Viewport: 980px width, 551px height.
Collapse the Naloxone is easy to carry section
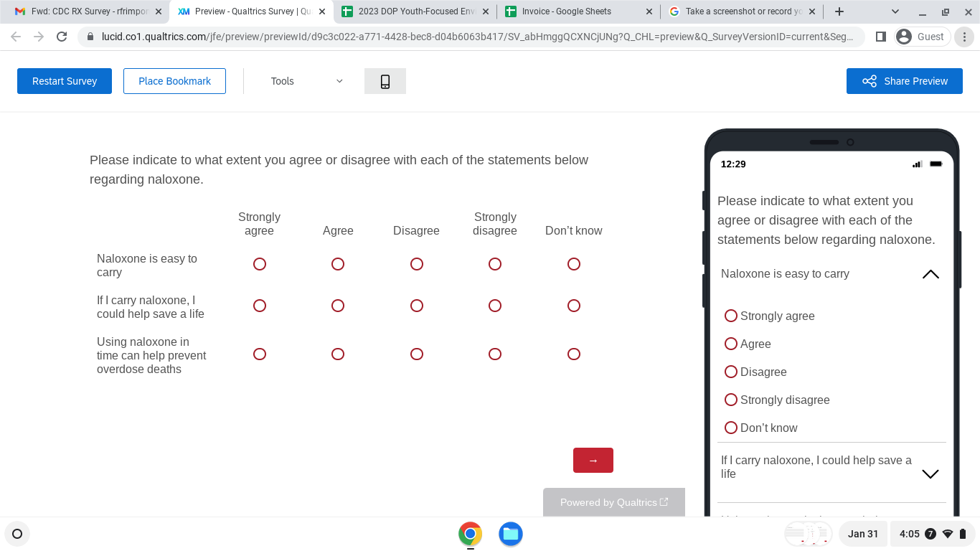930,274
